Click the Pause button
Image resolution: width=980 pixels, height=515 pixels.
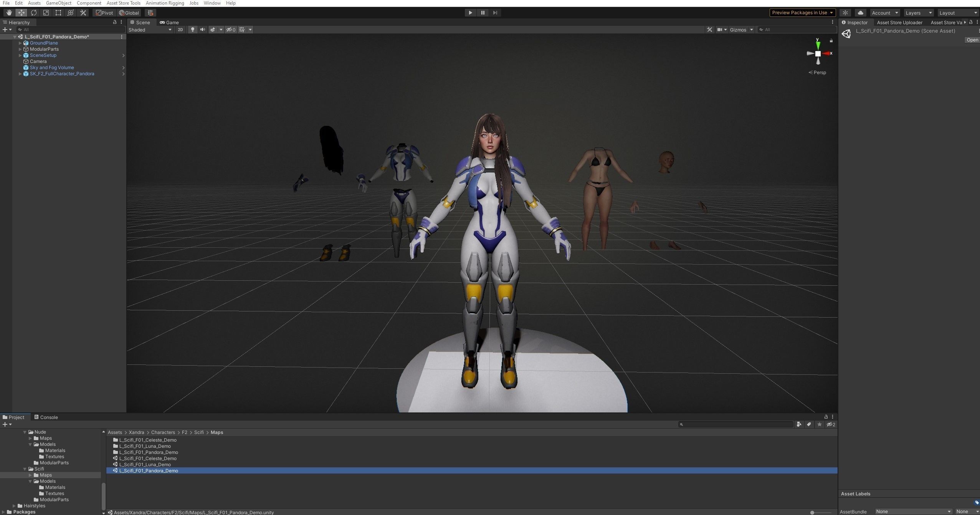click(x=483, y=13)
